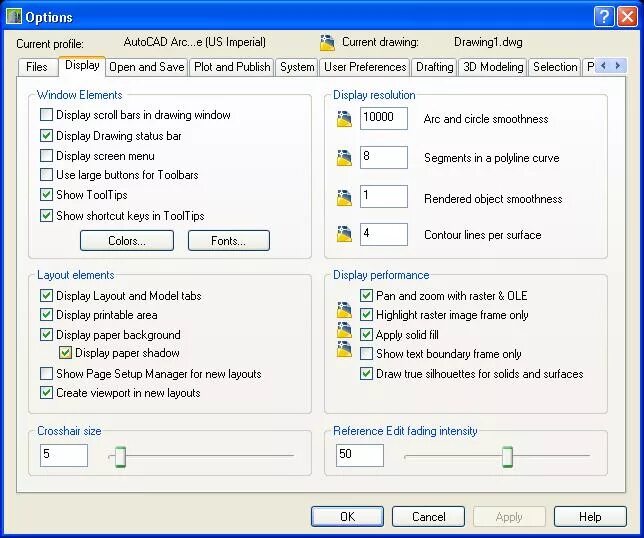Click drawing icon next to Apply solid fill
Screen dimensions: 644x538
(344, 330)
